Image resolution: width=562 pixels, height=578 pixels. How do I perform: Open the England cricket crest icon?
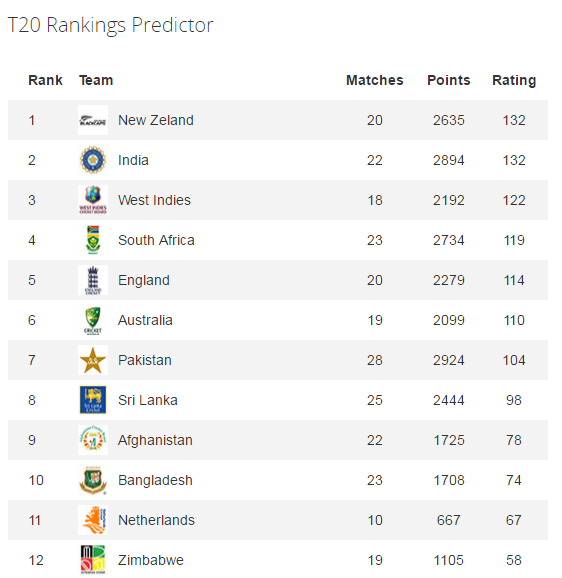point(93,280)
